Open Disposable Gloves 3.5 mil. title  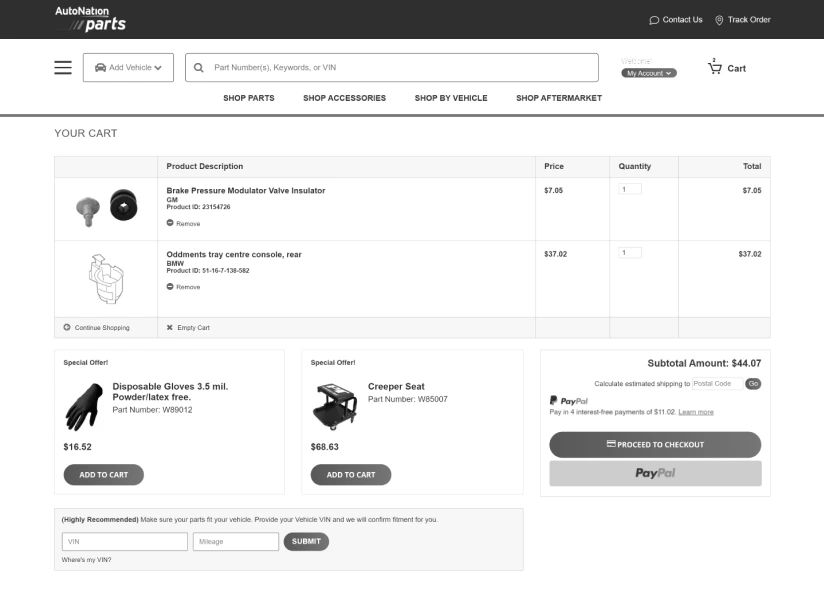(170, 392)
